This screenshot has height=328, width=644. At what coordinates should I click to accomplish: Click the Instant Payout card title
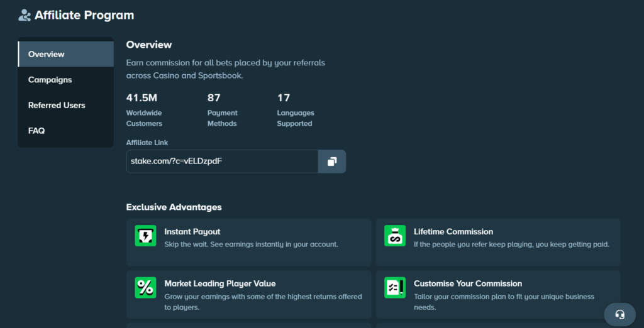192,231
